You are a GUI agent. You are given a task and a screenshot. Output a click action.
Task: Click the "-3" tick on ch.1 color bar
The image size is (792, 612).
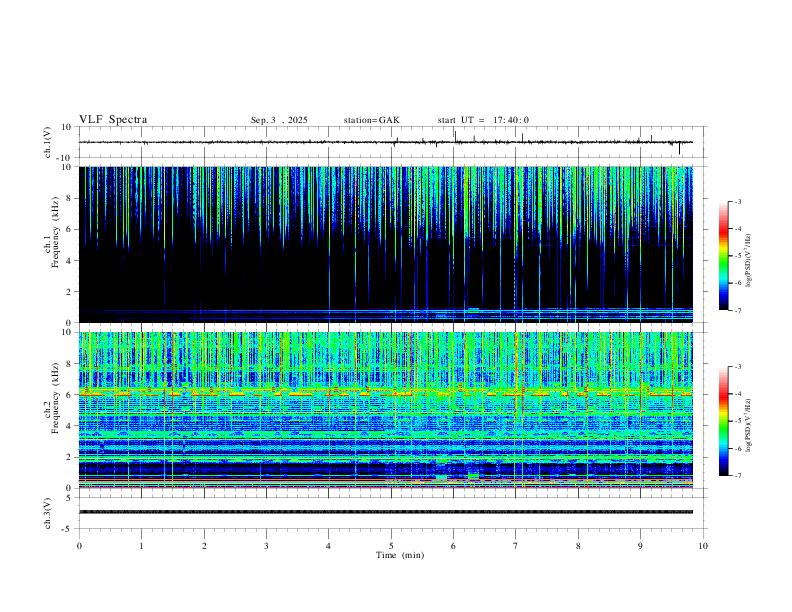737,201
